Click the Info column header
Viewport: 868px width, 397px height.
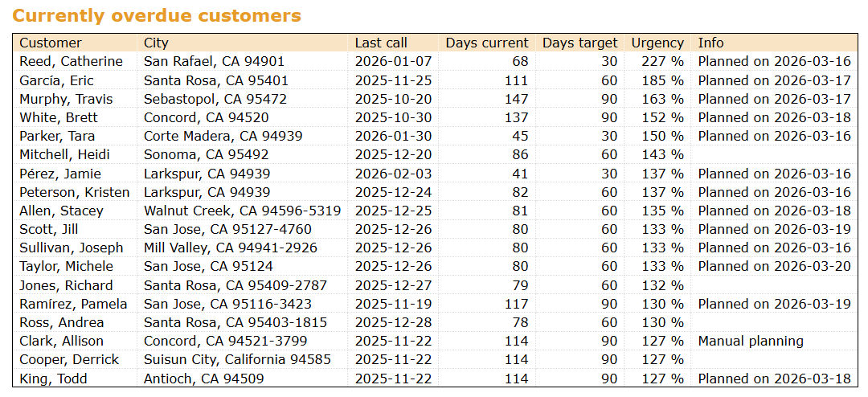pyautogui.click(x=710, y=43)
